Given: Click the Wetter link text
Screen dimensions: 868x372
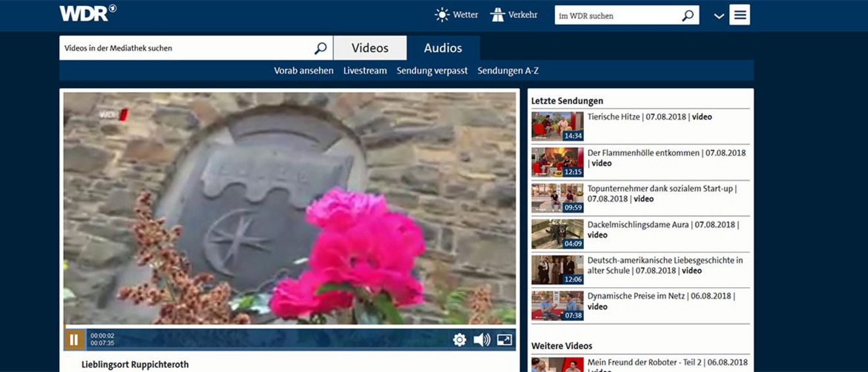Looking at the screenshot, I should 466,14.
